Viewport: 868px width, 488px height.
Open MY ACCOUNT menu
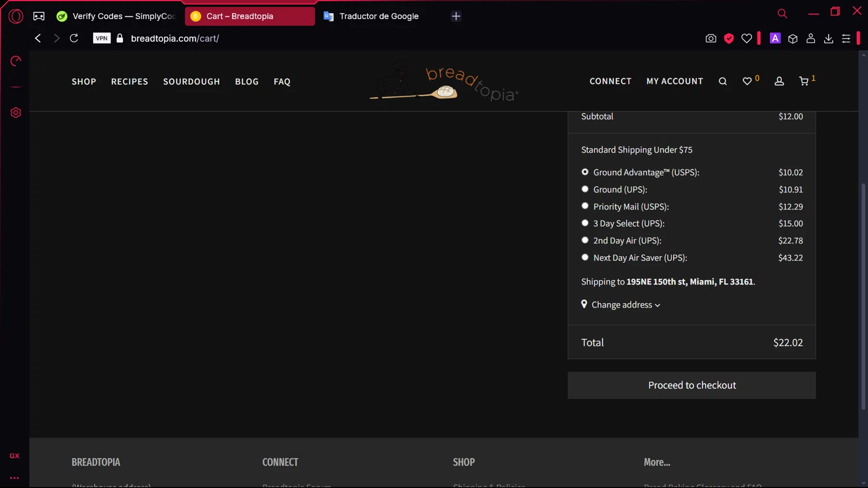pos(675,82)
